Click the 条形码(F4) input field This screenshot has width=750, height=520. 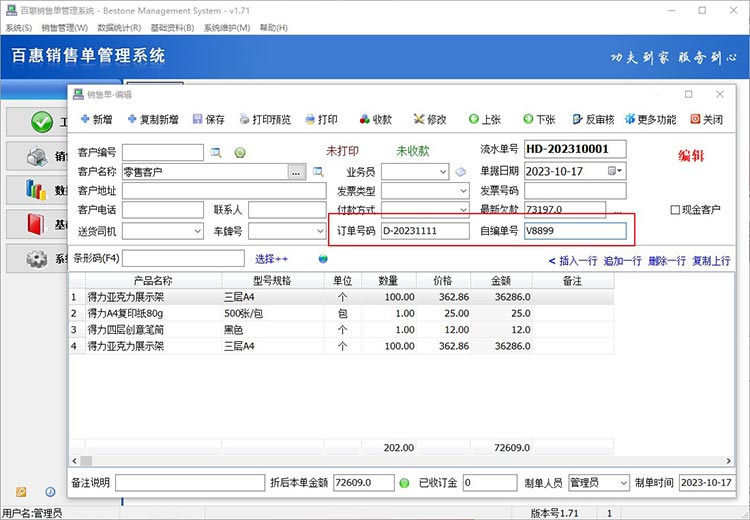(183, 258)
